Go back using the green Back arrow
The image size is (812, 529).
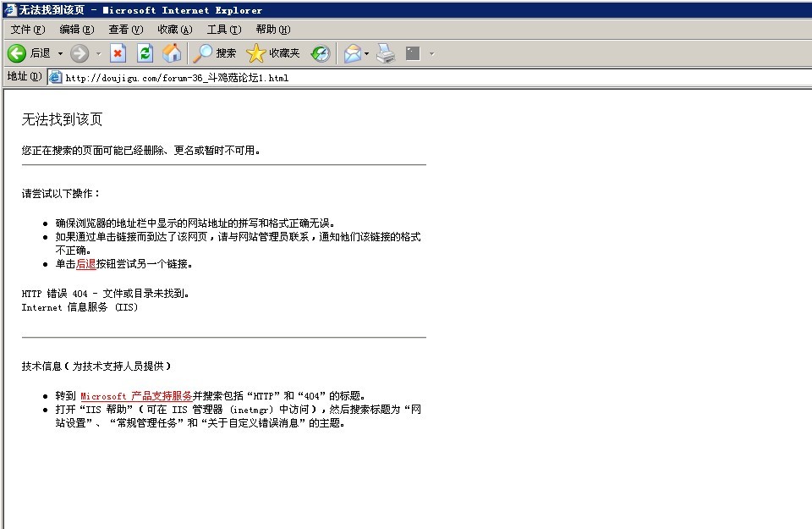click(17, 52)
